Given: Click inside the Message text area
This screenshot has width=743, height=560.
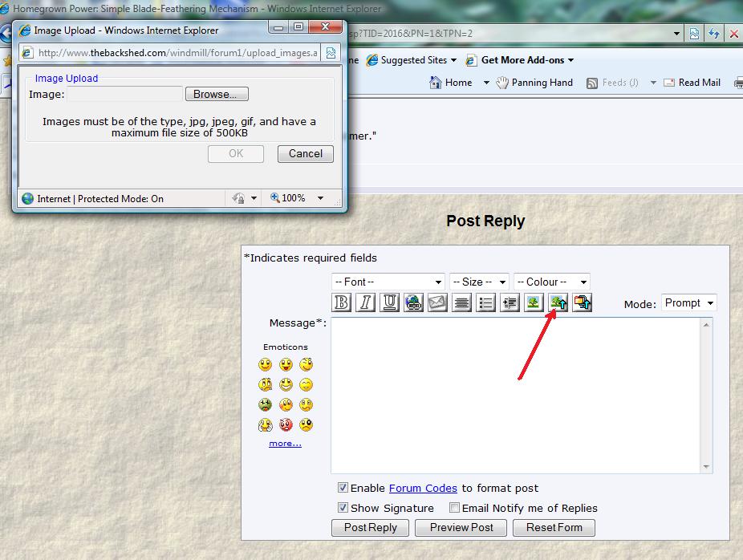Looking at the screenshot, I should (516, 395).
